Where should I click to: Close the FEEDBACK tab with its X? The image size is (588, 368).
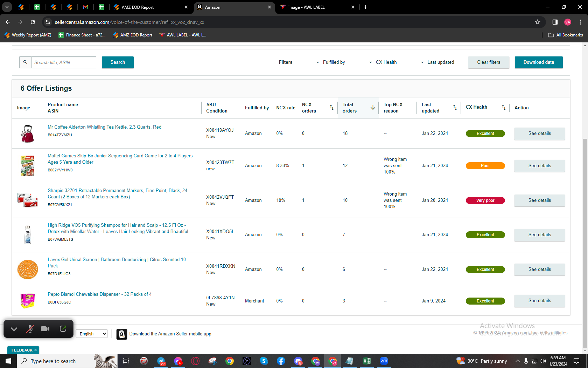pyautogui.click(x=35, y=350)
